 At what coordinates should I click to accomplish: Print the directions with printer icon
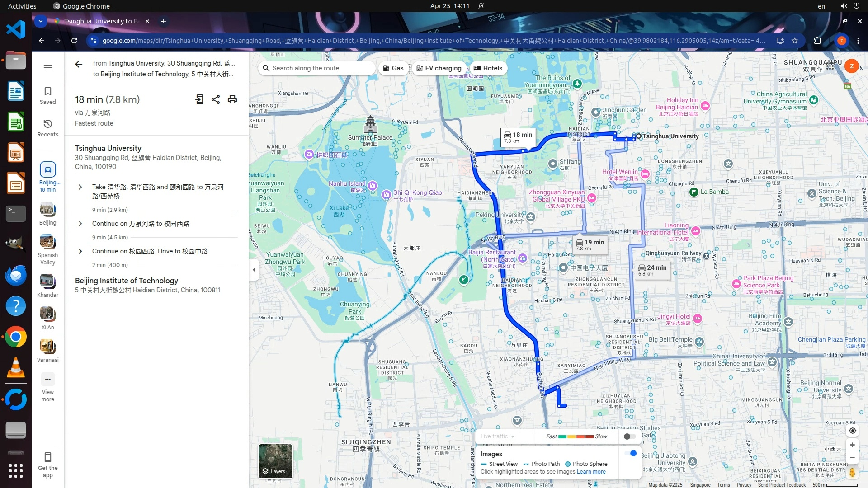(x=232, y=99)
